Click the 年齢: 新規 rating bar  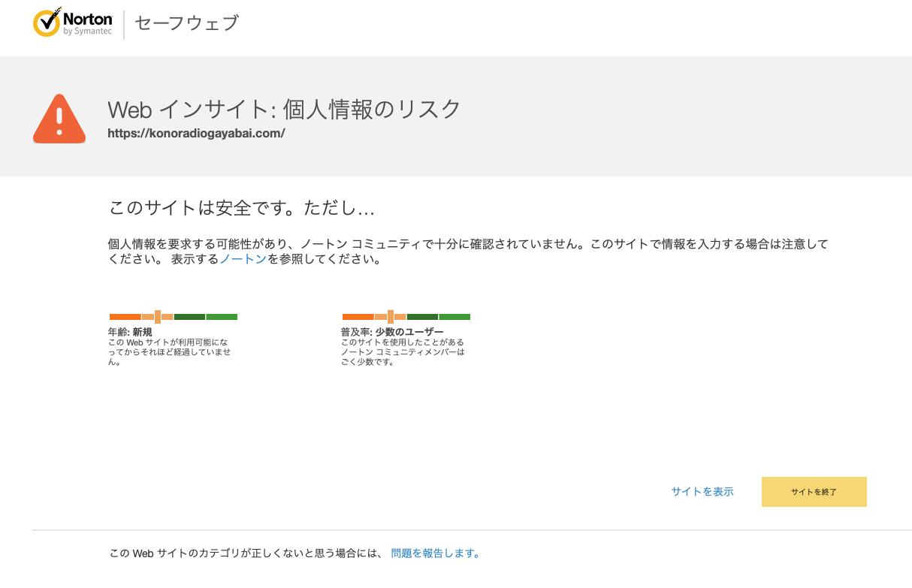[x=174, y=317]
